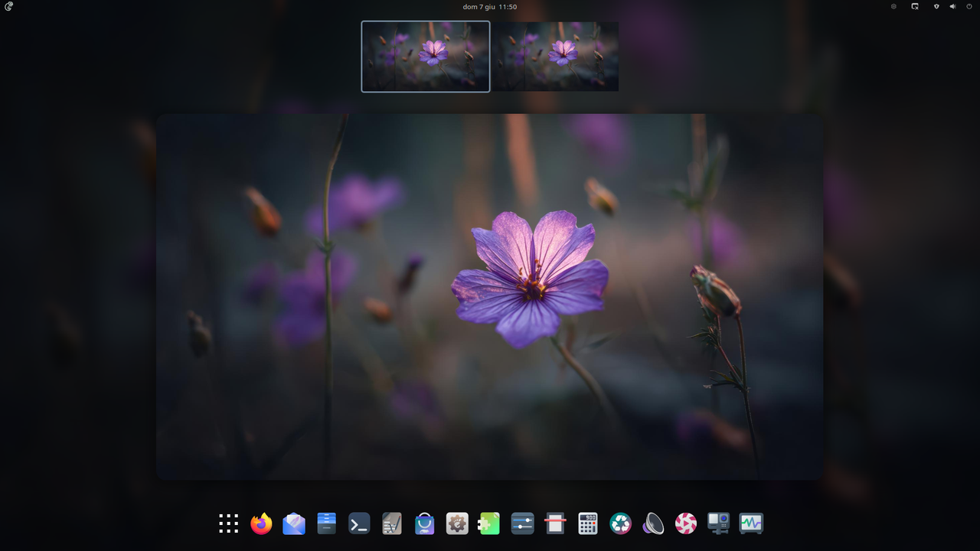
Task: Click the chameleon logo in the top bar
Action: coord(9,6)
